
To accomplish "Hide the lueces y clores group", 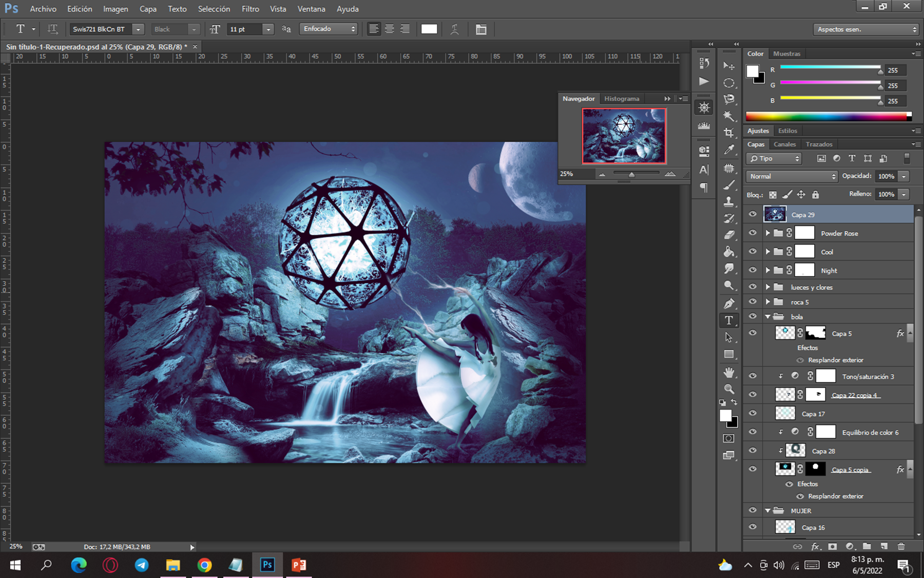I will pos(753,287).
